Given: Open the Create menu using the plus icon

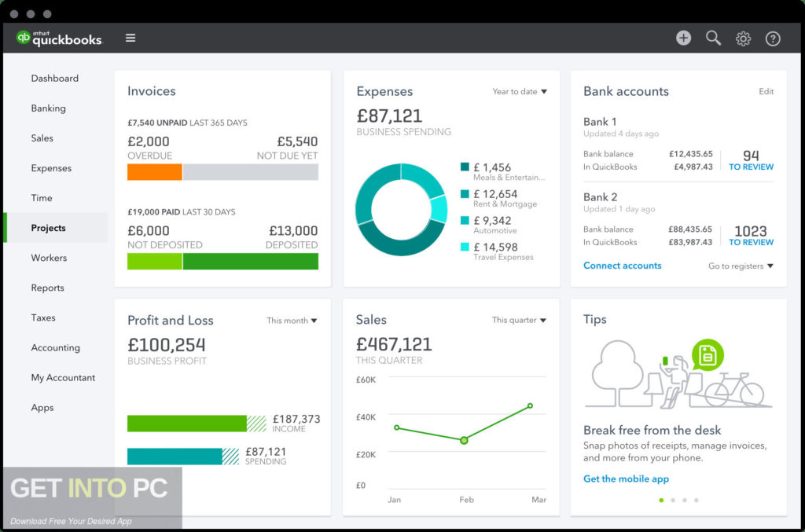Looking at the screenshot, I should 683,37.
